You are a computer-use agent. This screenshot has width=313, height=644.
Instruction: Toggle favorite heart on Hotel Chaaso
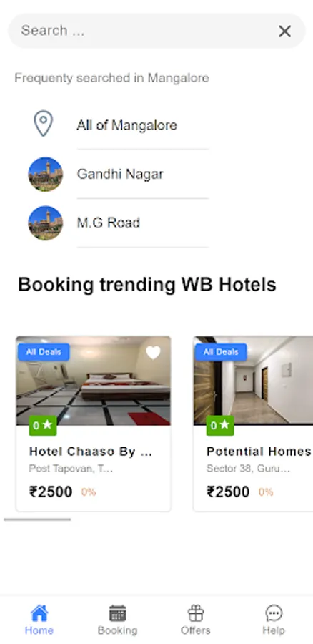(x=153, y=353)
